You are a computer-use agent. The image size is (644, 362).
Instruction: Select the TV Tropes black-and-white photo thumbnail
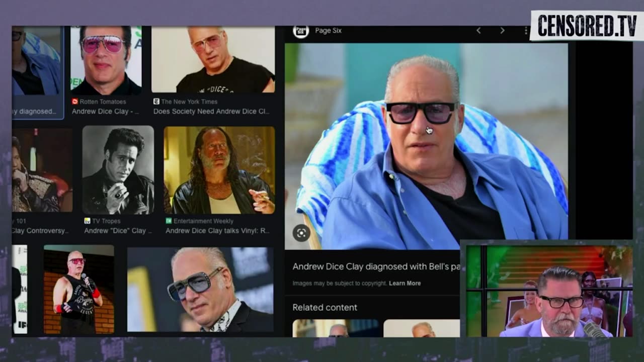118,170
